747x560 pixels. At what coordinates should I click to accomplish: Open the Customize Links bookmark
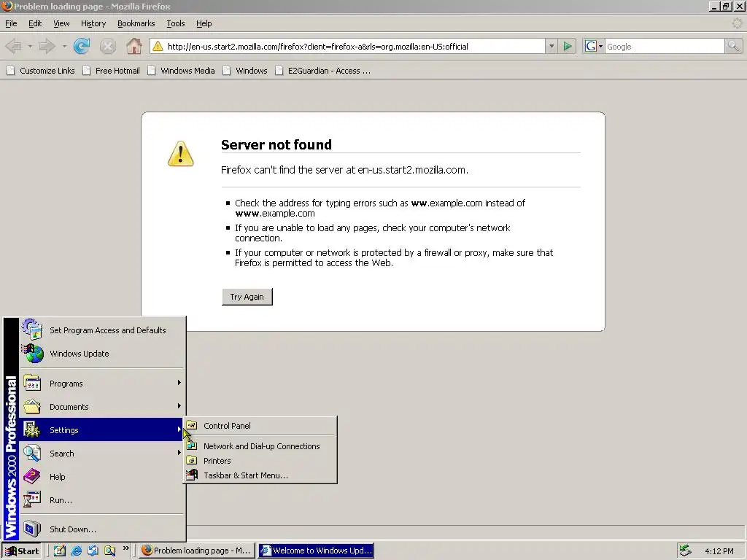click(x=41, y=71)
